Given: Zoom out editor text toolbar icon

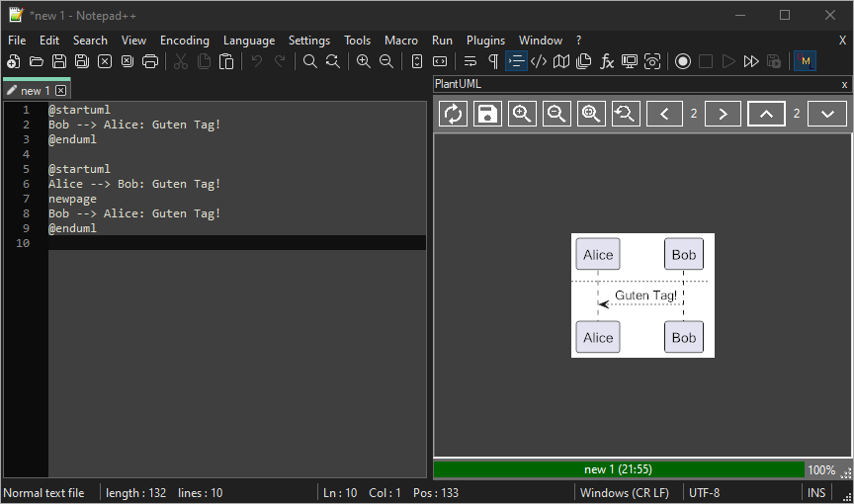Looking at the screenshot, I should click(386, 61).
